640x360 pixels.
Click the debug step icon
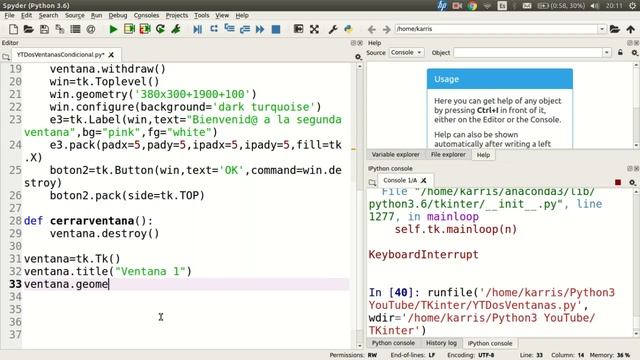213,29
